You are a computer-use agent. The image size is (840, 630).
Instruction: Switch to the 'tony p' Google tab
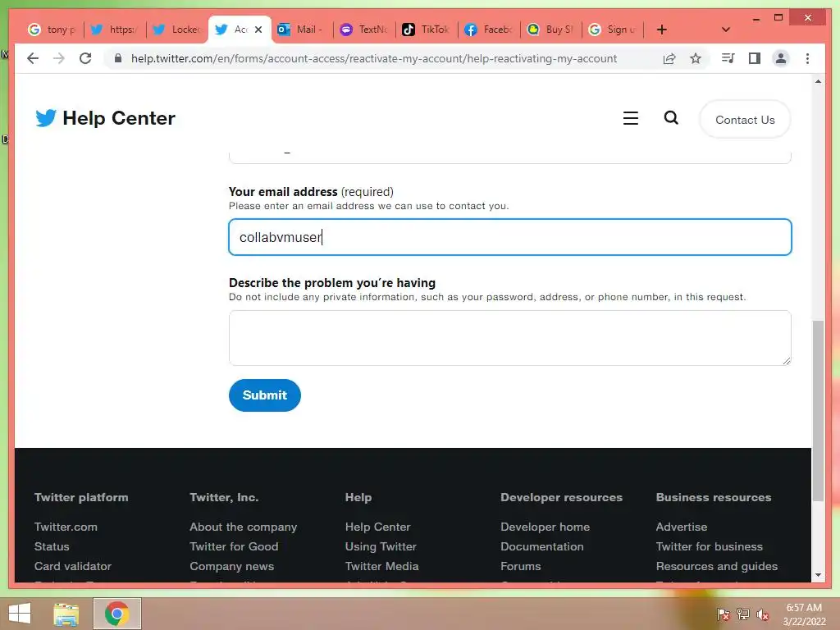[x=52, y=30]
